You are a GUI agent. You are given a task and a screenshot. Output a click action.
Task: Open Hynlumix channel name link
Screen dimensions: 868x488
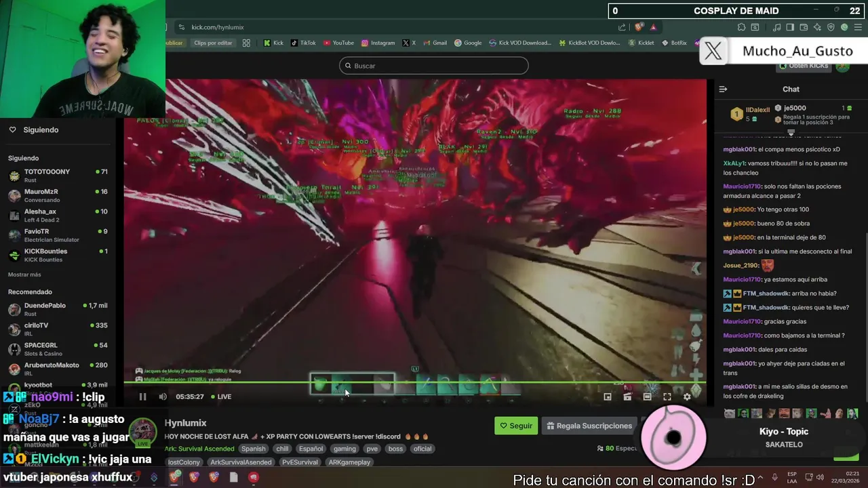[x=185, y=423]
